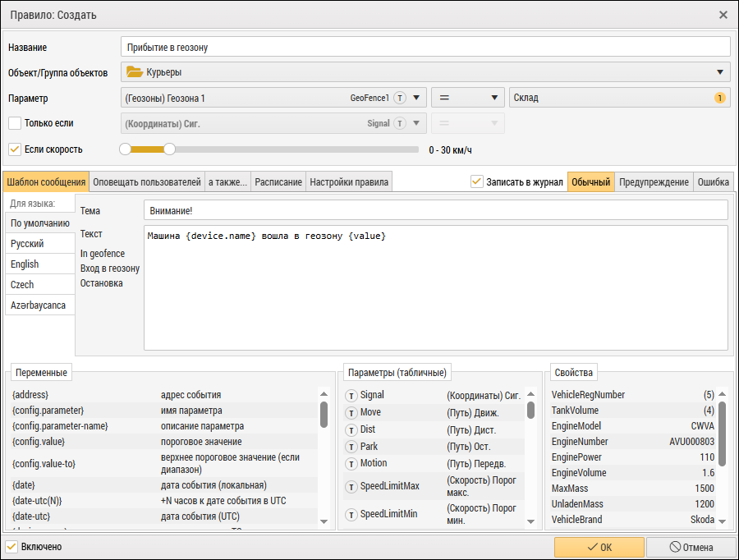
Task: Open the Объект/Группа объектов dropdown
Action: pyautogui.click(x=720, y=72)
